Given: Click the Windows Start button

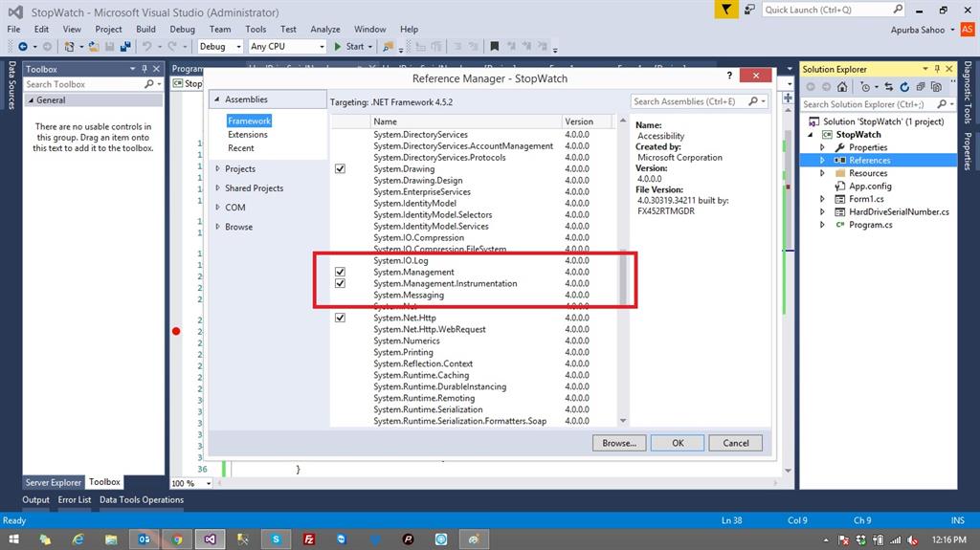Looking at the screenshot, I should 13,539.
